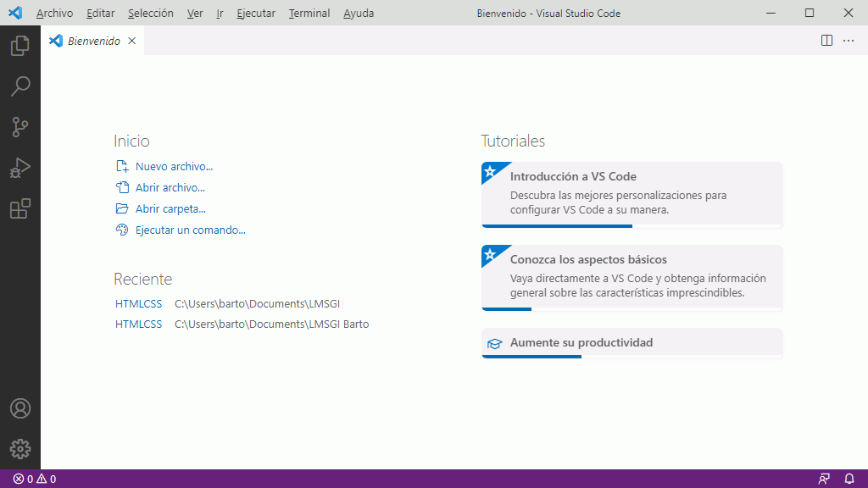Open the Search view icon
The height and width of the screenshot is (488, 868).
pos(20,86)
